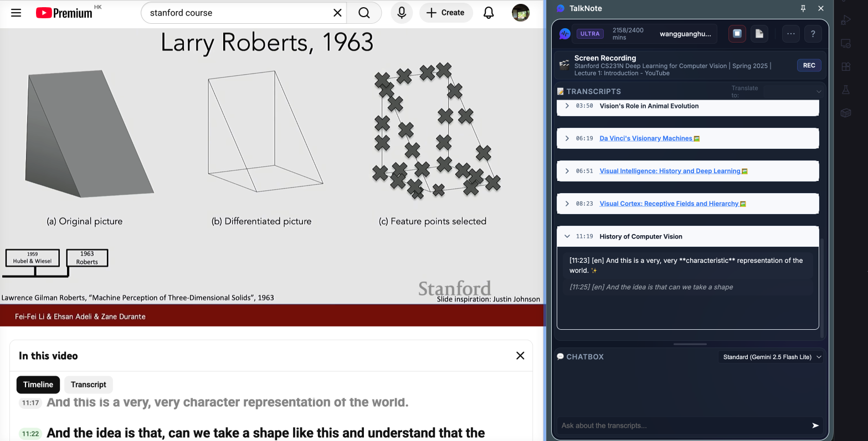Click the Create button
Viewport: 868px width, 441px height.
pos(446,12)
